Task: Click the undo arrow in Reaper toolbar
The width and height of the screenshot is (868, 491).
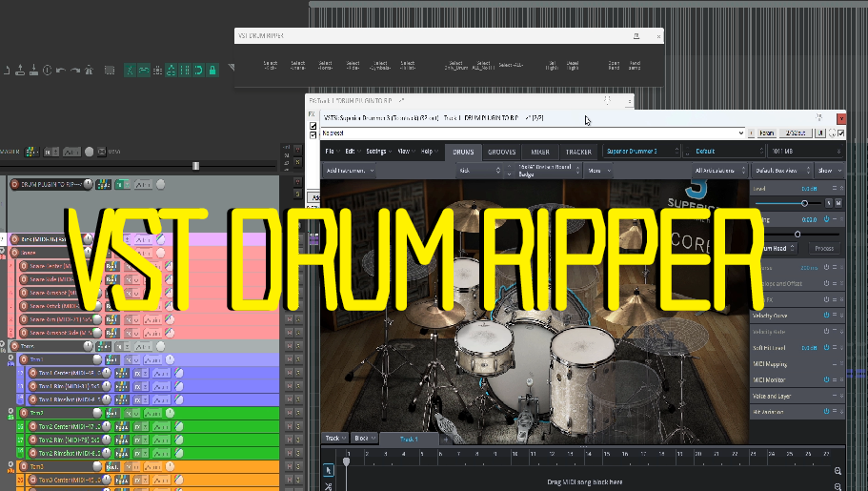Action: [61, 71]
